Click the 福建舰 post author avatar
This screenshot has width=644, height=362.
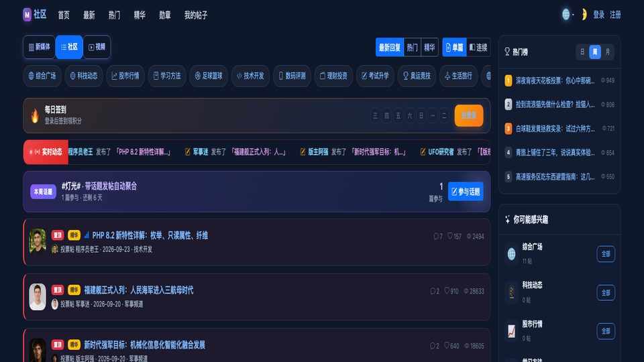pos(38,296)
